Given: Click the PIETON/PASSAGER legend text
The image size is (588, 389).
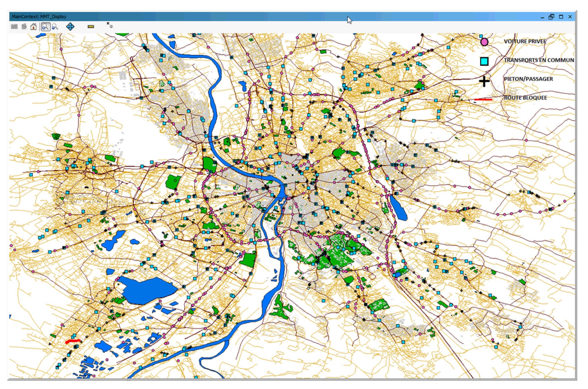Looking at the screenshot, I should (x=528, y=79).
